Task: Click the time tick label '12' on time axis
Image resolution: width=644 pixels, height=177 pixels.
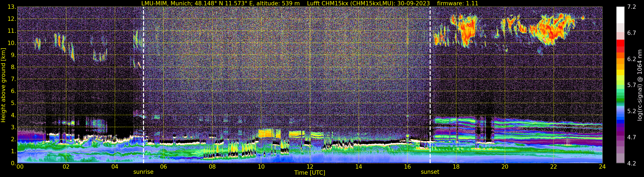Action: pyautogui.click(x=310, y=167)
